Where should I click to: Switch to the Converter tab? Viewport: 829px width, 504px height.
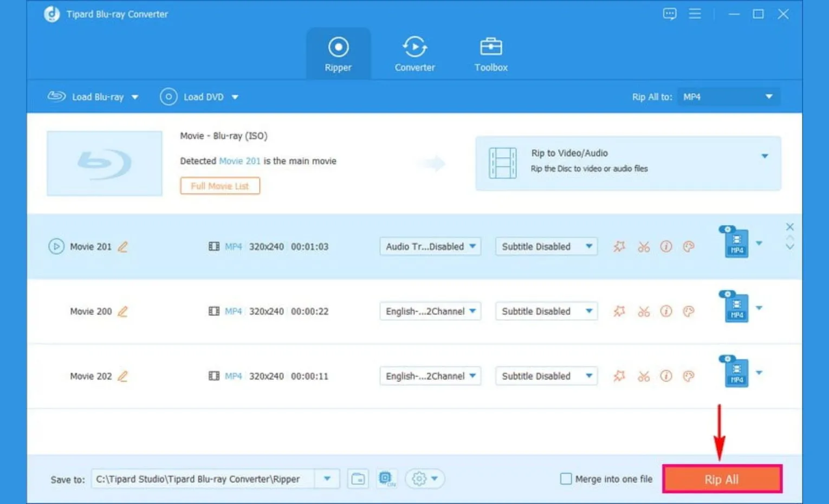pyautogui.click(x=414, y=54)
